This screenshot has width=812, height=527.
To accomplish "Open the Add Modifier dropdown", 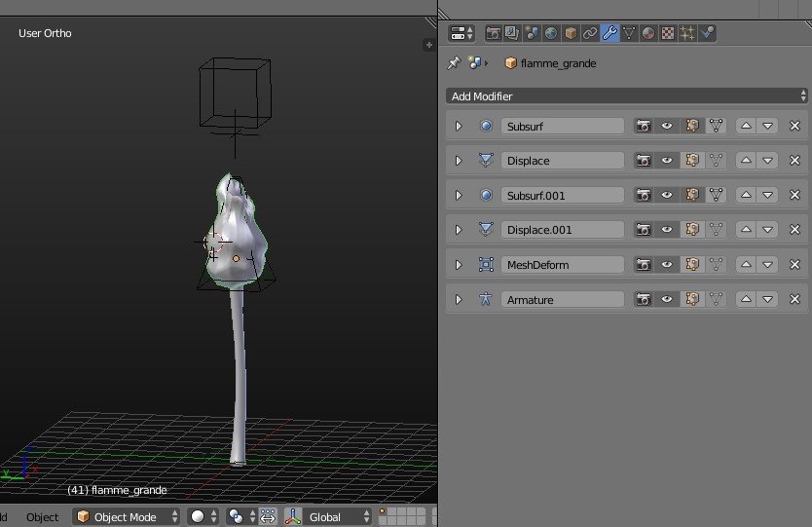I will pos(627,95).
